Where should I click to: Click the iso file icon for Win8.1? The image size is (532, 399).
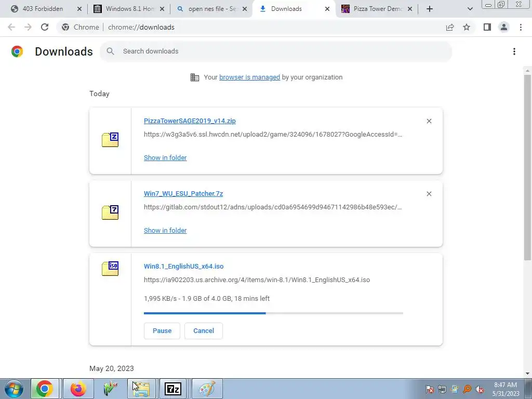coord(110,269)
